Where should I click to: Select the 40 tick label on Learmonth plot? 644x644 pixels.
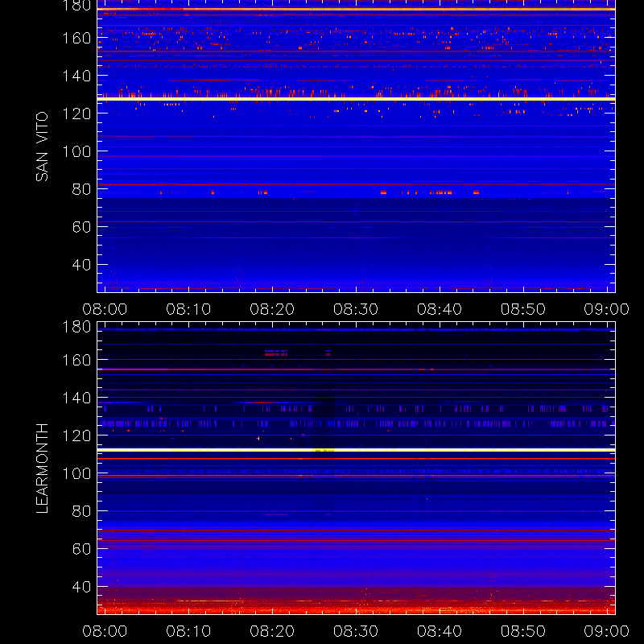coord(82,587)
